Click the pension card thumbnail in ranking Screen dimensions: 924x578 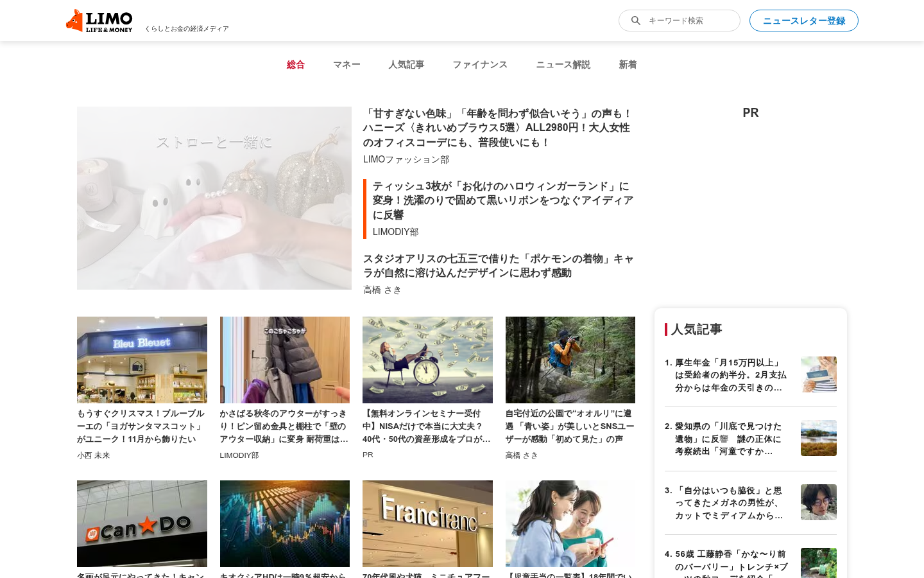(819, 374)
